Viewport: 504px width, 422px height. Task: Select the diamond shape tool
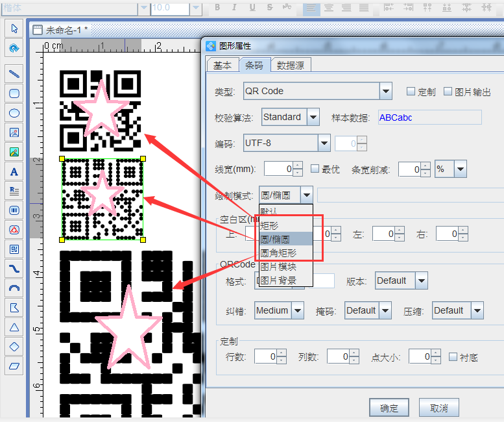[14, 347]
